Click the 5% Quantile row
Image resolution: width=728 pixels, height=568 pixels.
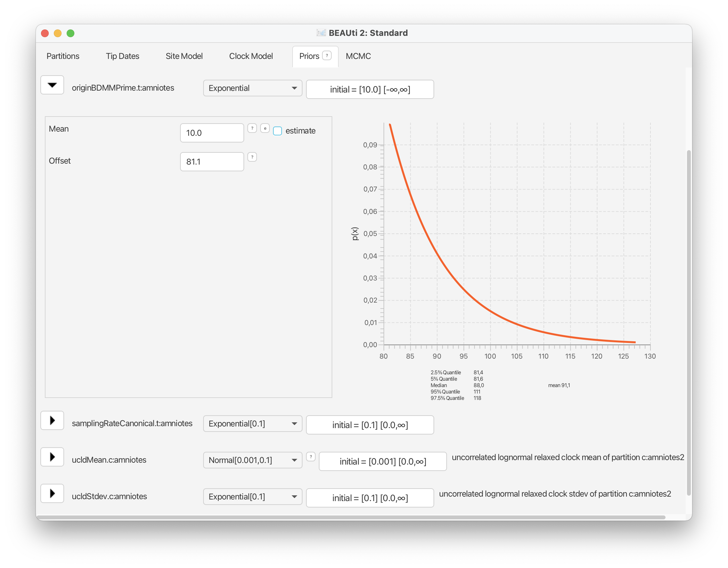coord(457,379)
